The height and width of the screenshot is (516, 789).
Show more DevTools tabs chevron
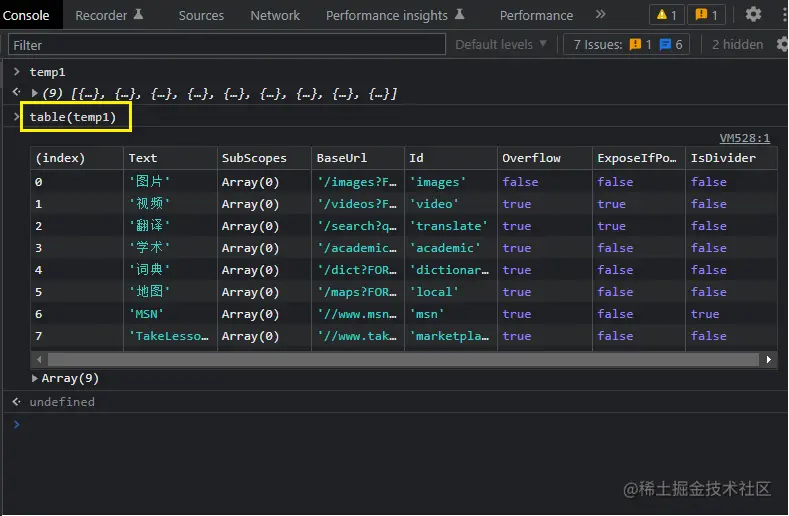pos(600,15)
